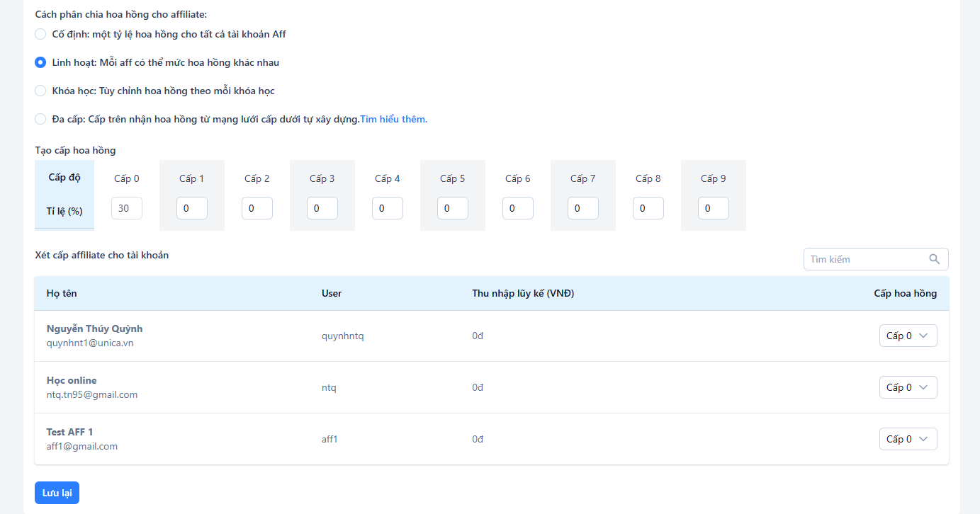Open commission level dropdown for Test AFF 1

(908, 439)
